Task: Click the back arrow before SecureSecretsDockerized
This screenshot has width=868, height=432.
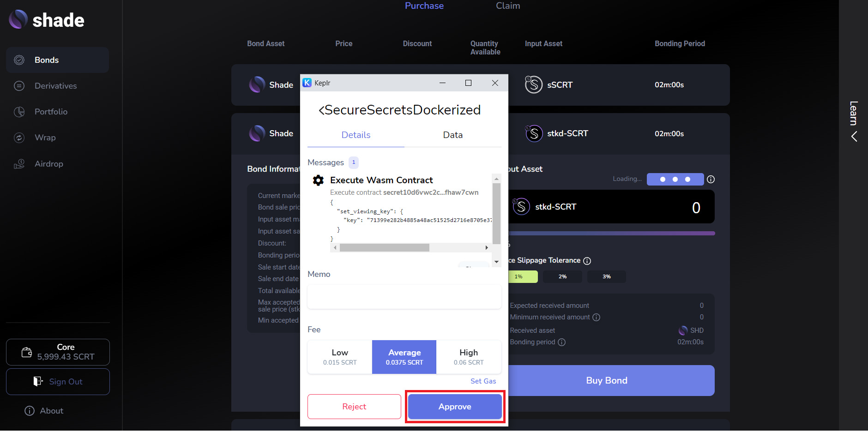Action: [x=321, y=110]
